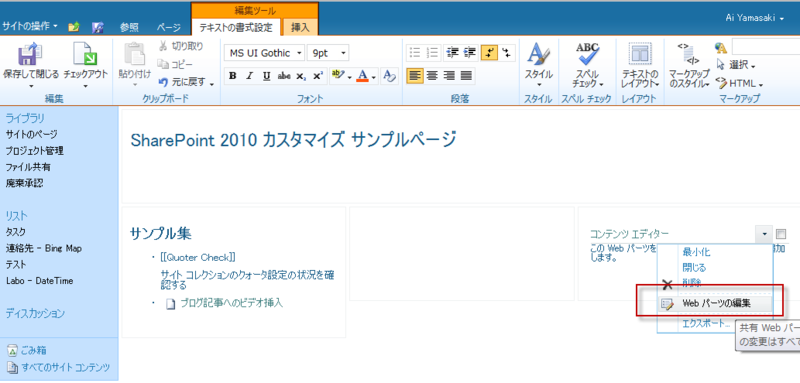
Task: Open Markup Styles (マークアップのスタイル) menu
Action: 689,64
